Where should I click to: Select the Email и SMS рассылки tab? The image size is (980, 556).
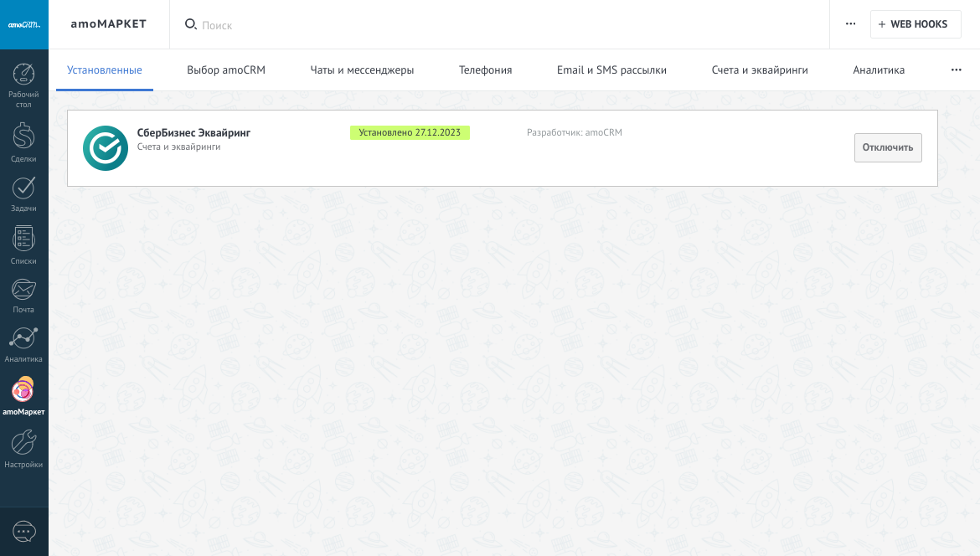[x=611, y=70]
